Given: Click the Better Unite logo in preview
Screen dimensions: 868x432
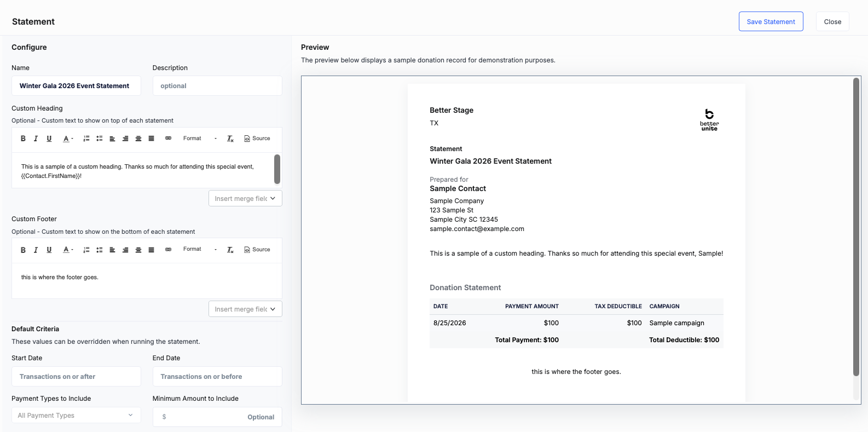Looking at the screenshot, I should (709, 119).
